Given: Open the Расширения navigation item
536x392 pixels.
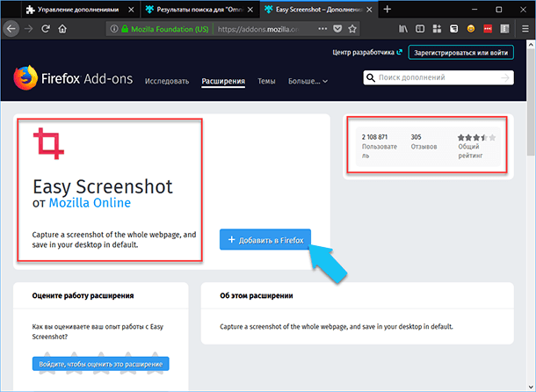Looking at the screenshot, I should click(x=223, y=81).
